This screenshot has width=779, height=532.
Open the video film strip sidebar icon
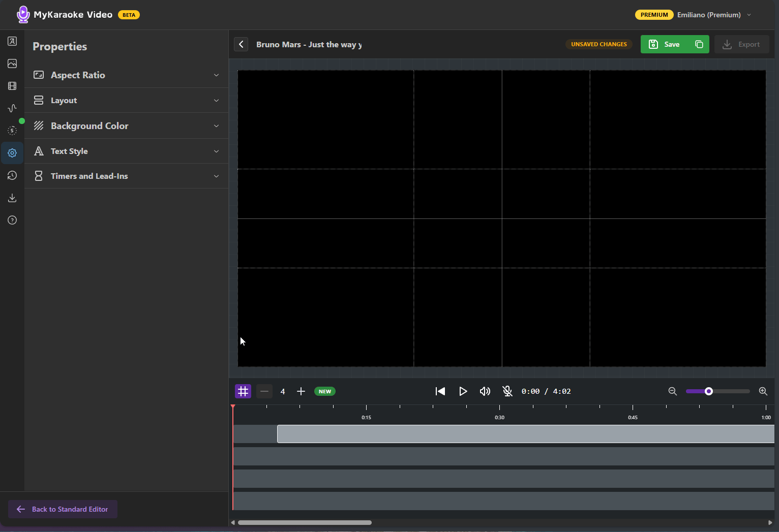(12, 86)
